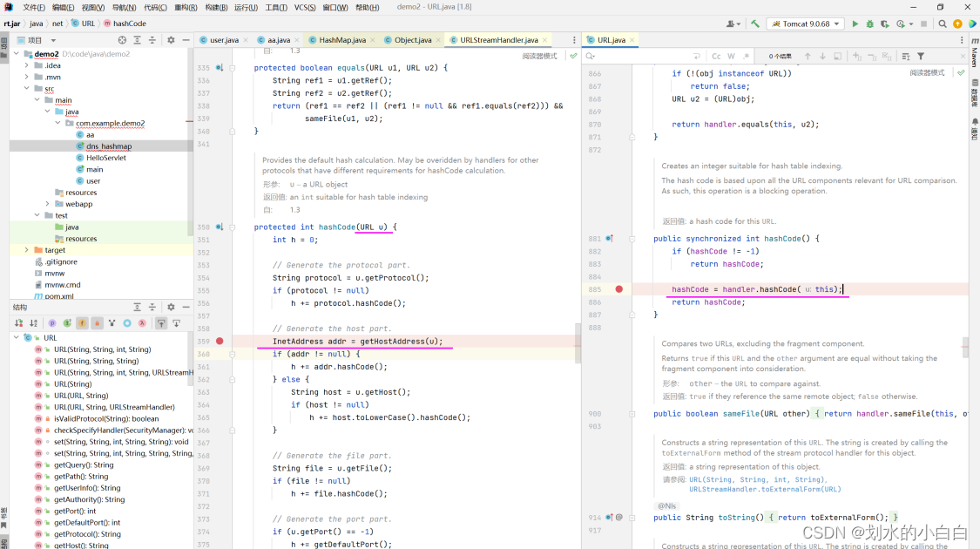Run the Tomcat 9.0.68 configuration
Viewport: 980px width, 549px height.
pyautogui.click(x=855, y=24)
